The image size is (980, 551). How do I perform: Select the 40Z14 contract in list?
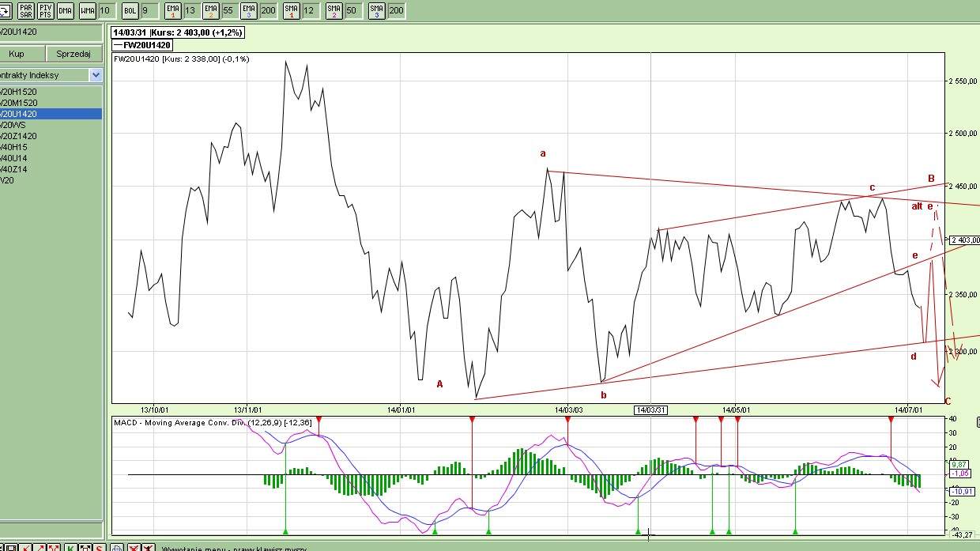click(51, 169)
